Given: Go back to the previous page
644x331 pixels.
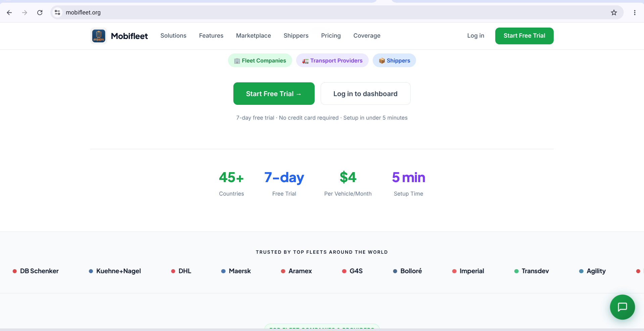Looking at the screenshot, I should (9, 12).
